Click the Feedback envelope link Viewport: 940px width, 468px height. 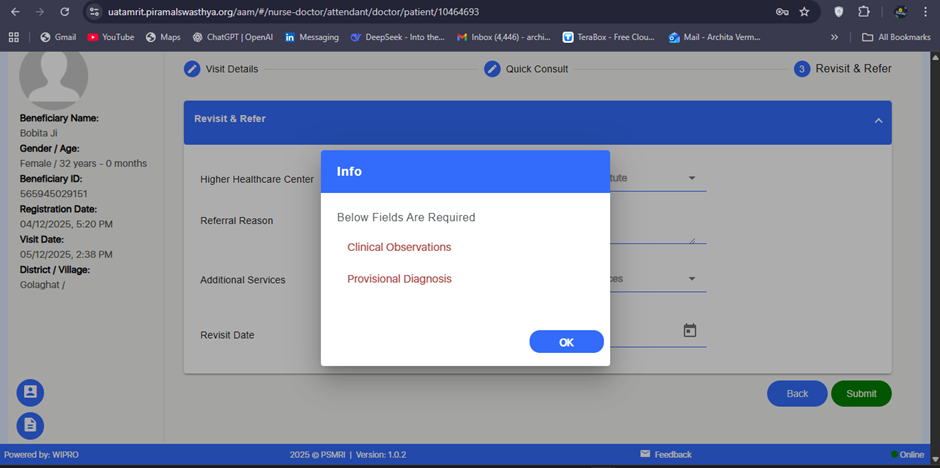[665, 454]
